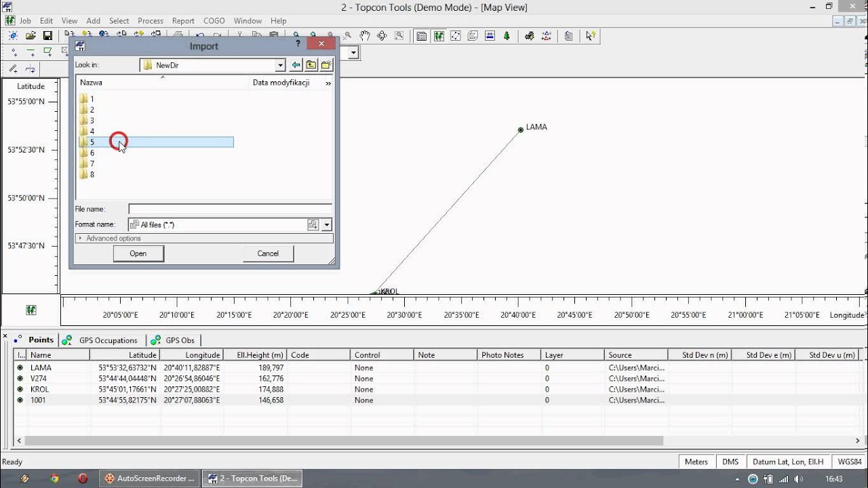Open the Edit menu
This screenshot has height=488, width=868.
46,21
